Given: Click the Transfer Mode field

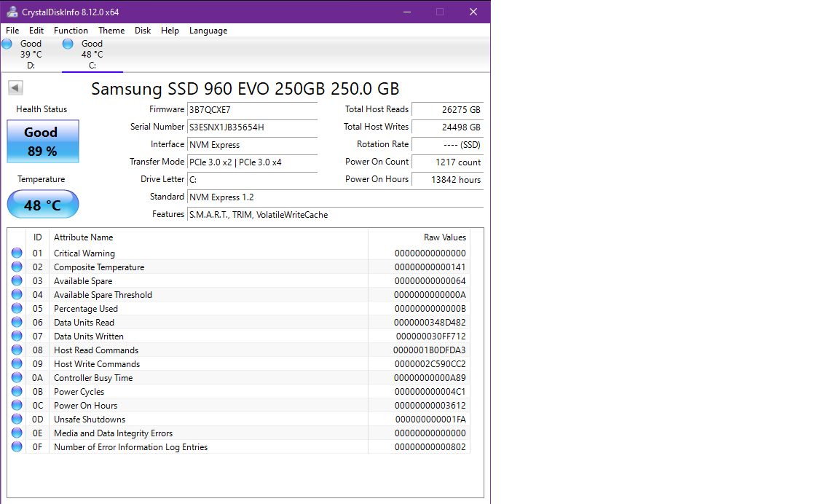Looking at the screenshot, I should click(x=252, y=162).
